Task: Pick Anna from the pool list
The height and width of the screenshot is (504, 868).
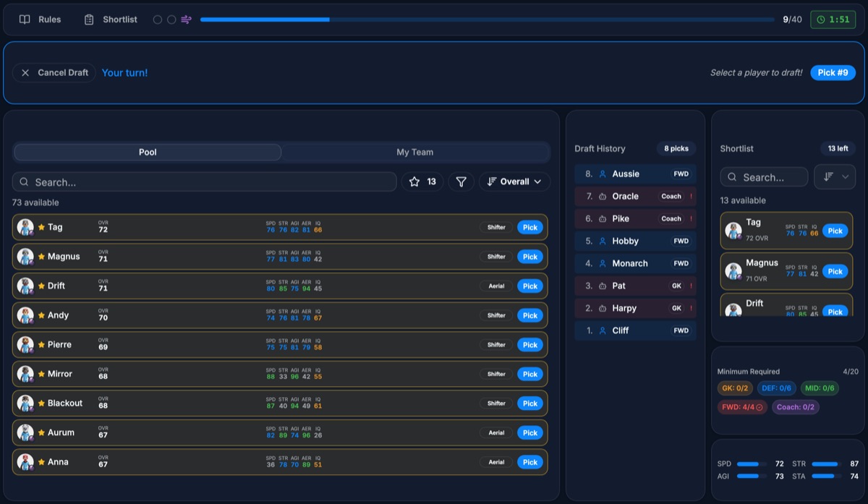Action: click(530, 462)
